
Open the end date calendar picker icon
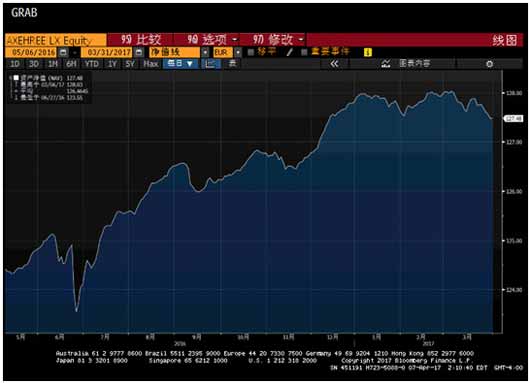[x=139, y=52]
